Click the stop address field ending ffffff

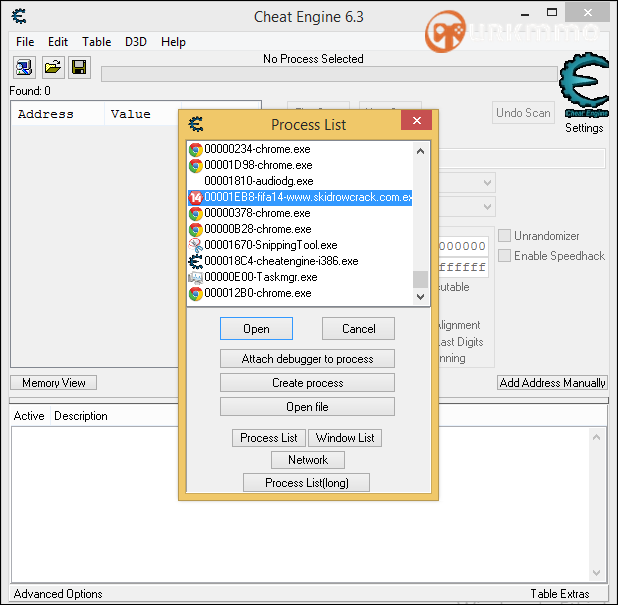point(464,268)
